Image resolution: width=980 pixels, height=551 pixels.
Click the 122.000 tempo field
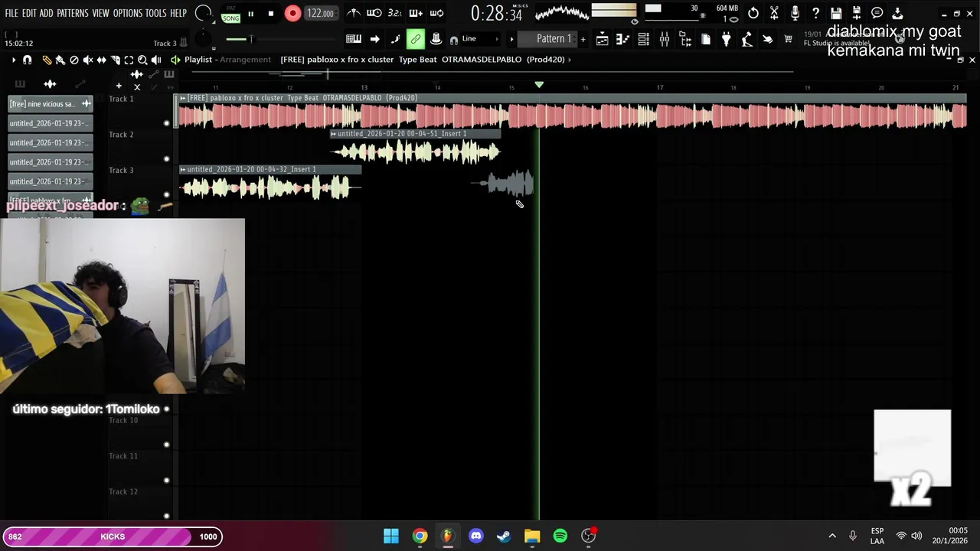click(x=320, y=14)
